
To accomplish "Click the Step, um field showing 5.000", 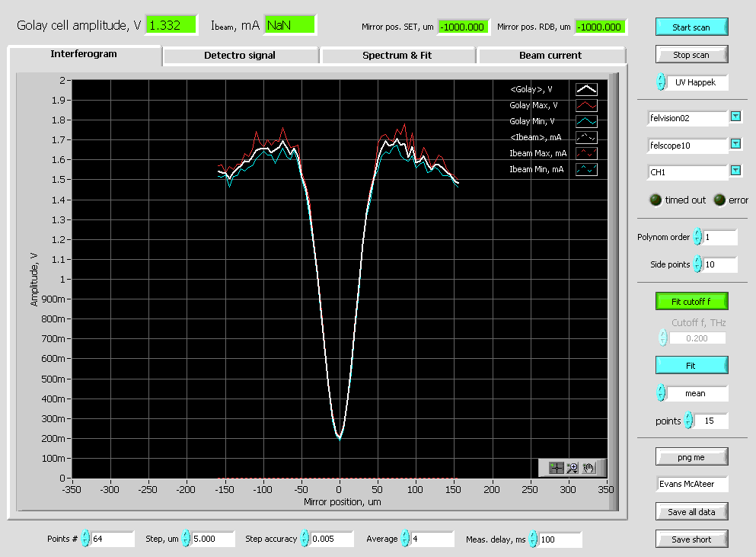I will pos(213,539).
